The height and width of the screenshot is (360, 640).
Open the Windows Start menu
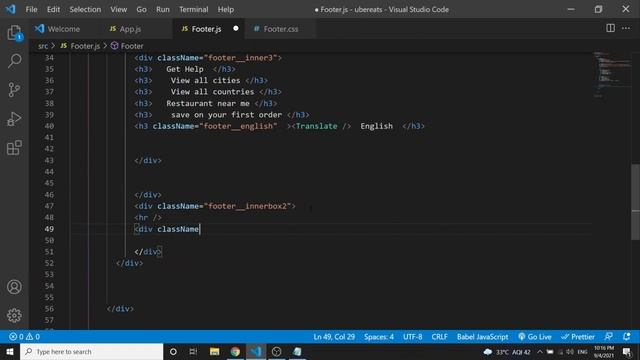(10, 351)
